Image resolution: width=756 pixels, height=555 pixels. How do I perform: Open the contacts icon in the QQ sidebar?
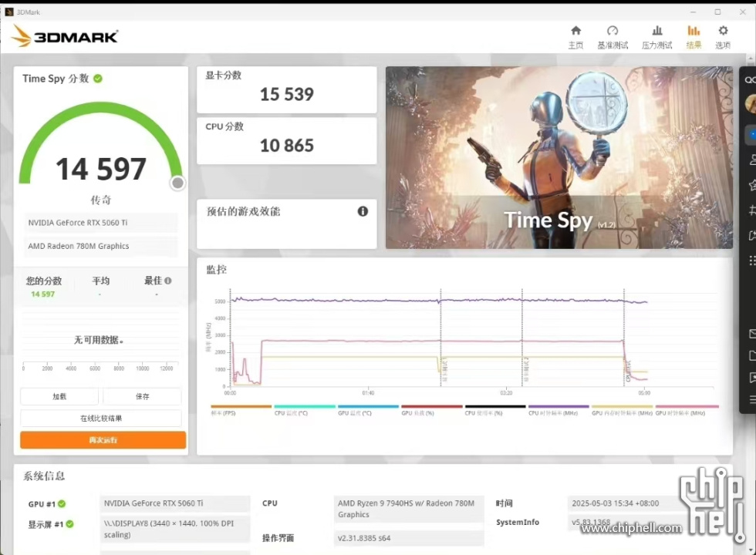coord(752,160)
